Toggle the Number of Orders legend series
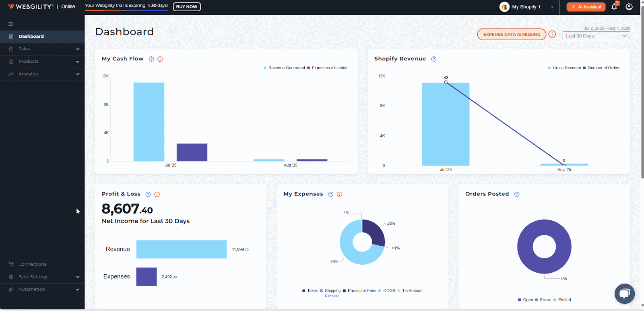Screen dimensions: 644x311 pos(602,68)
